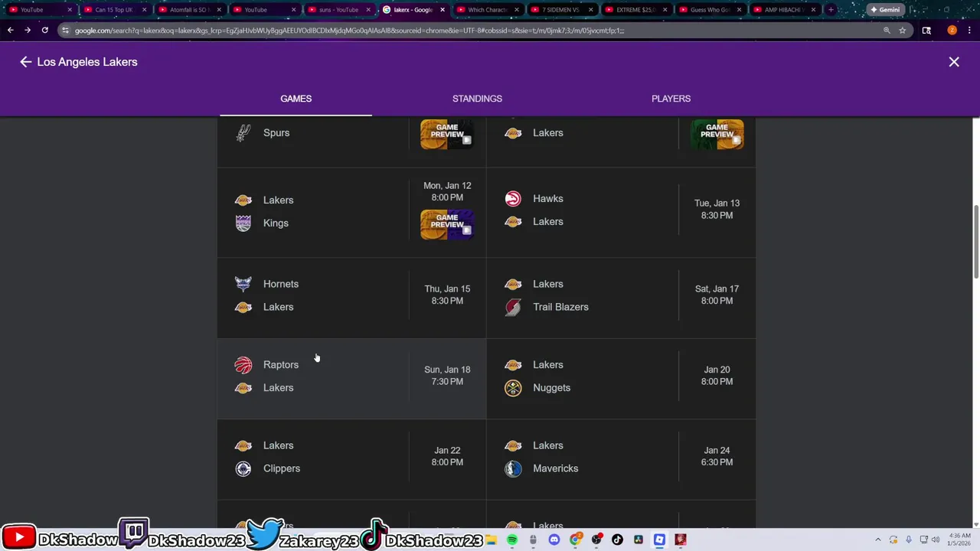
Task: Switch to the 'EXTREME $25,0' tab
Action: point(635,10)
